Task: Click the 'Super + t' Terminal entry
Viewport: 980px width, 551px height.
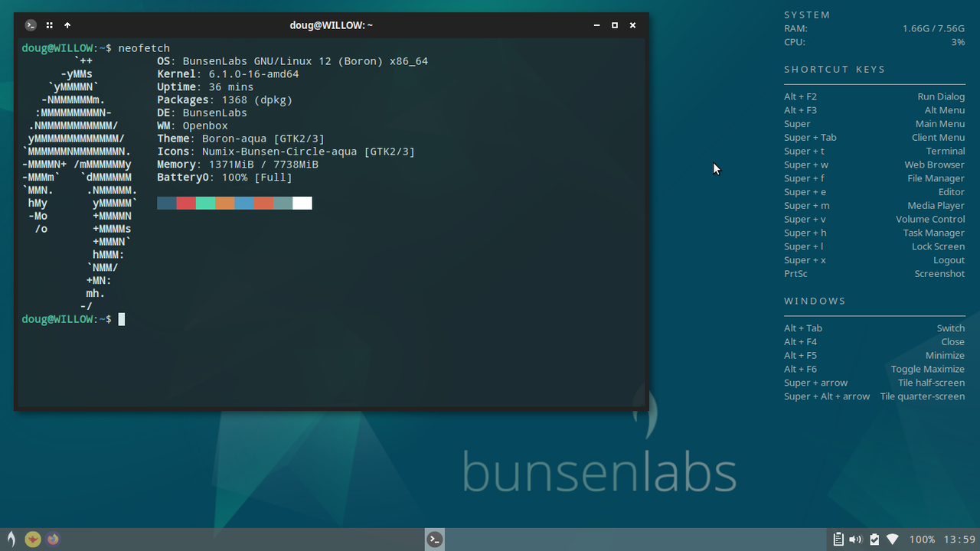Action: [874, 151]
